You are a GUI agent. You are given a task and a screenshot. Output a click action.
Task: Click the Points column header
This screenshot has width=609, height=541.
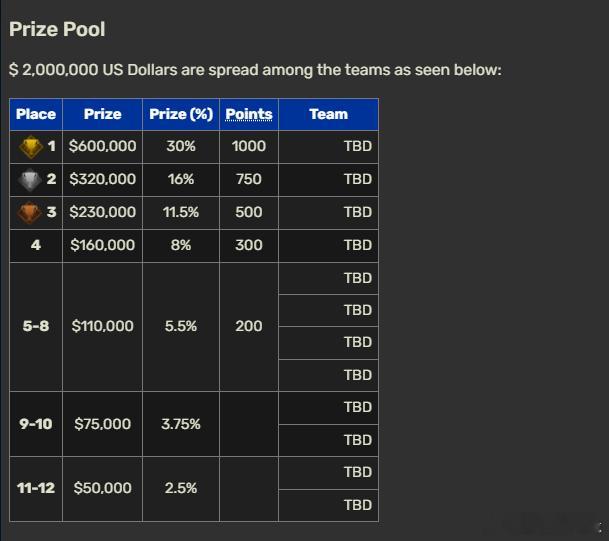(249, 114)
